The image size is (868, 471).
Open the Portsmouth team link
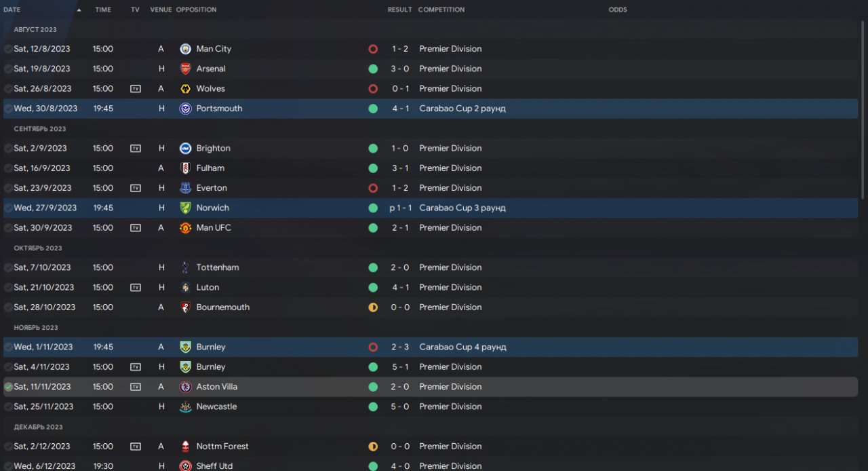click(x=219, y=109)
